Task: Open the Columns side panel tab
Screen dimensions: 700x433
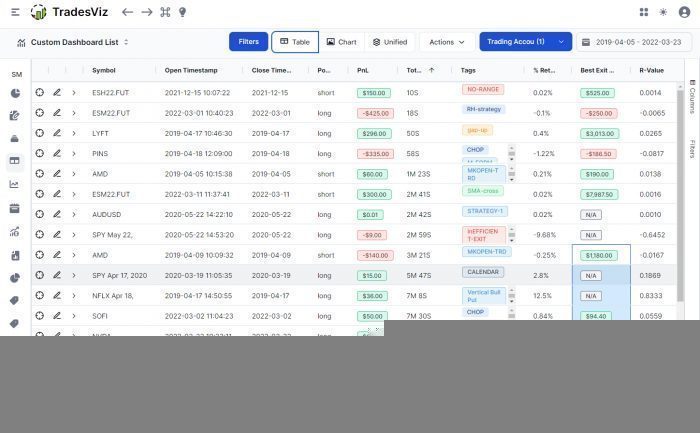Action: [x=692, y=96]
